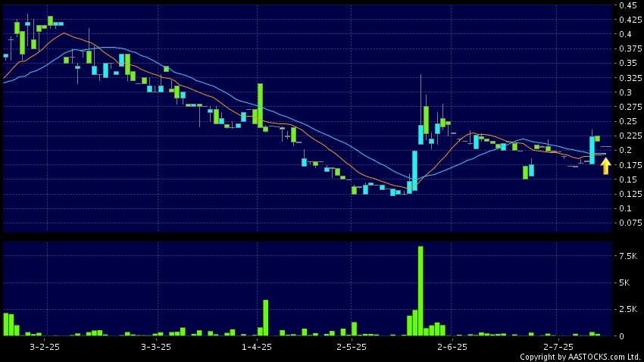Select the 2-7-25 date label
The width and height of the screenshot is (644, 362).
(558, 347)
